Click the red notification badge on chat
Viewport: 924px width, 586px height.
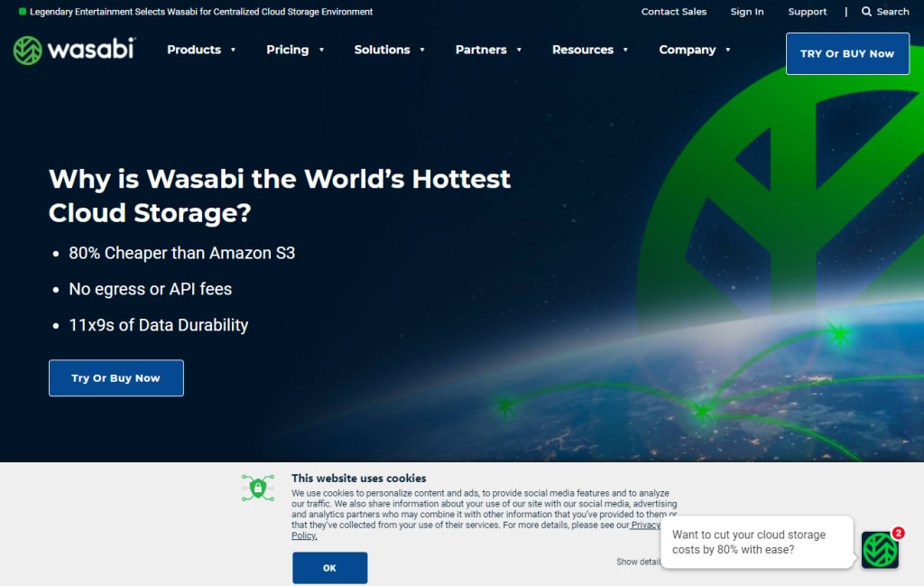[898, 533]
